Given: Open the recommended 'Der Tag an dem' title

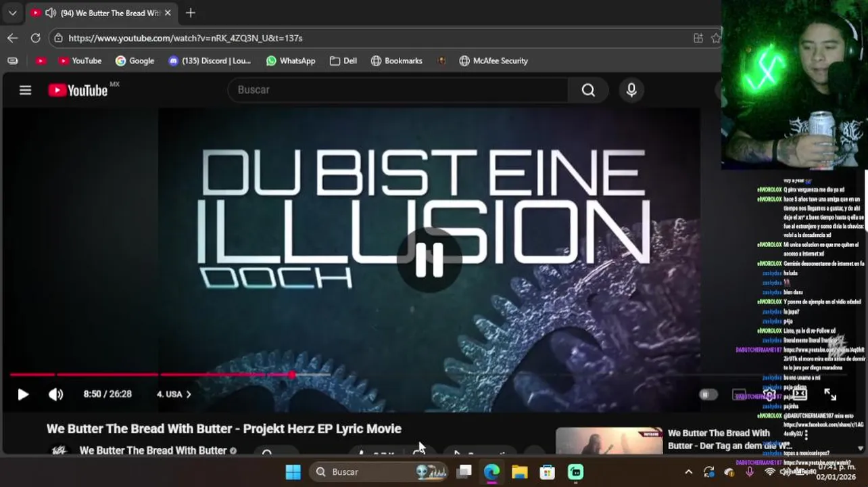Looking at the screenshot, I should point(730,440).
